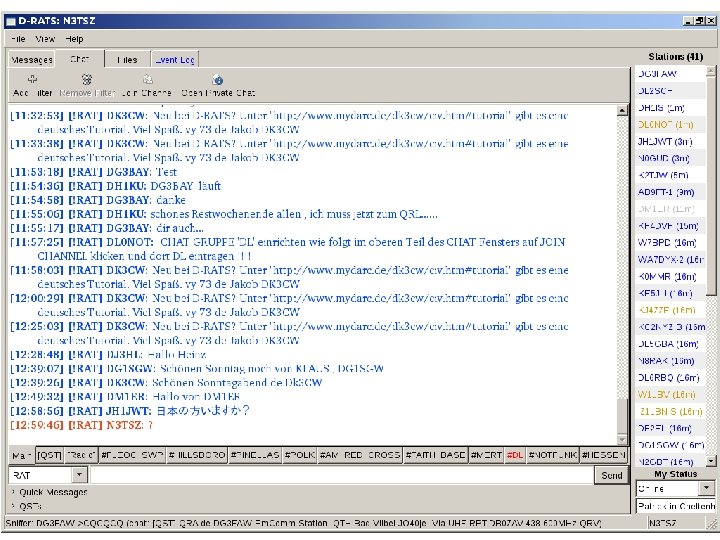The height and width of the screenshot is (540, 720).
Task: Click the 11:54:36 DH1KU message
Action: tap(115, 186)
